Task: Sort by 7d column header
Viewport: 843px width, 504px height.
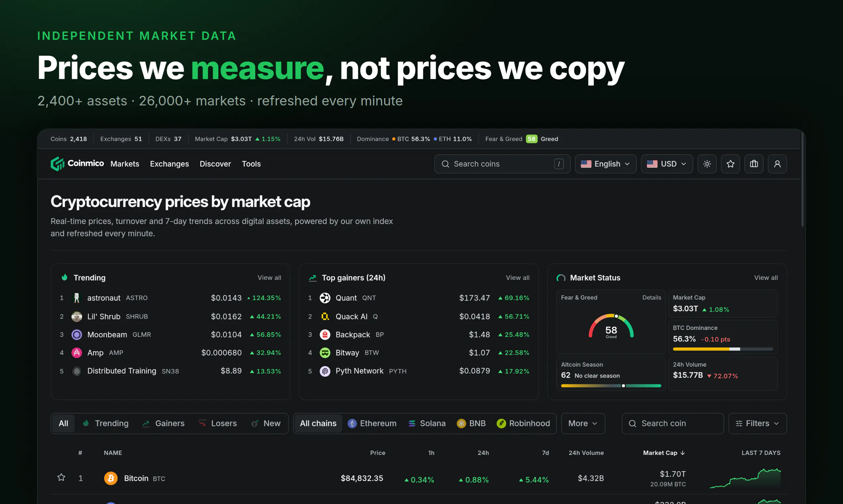Action: pyautogui.click(x=545, y=453)
